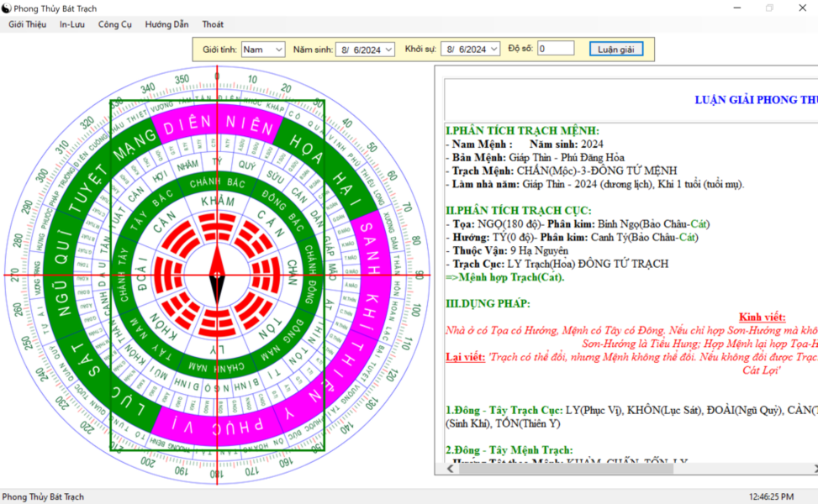Viewport: 818px width, 504px height.
Task: Click the yin-yang app icon in title bar
Action: coord(6,8)
